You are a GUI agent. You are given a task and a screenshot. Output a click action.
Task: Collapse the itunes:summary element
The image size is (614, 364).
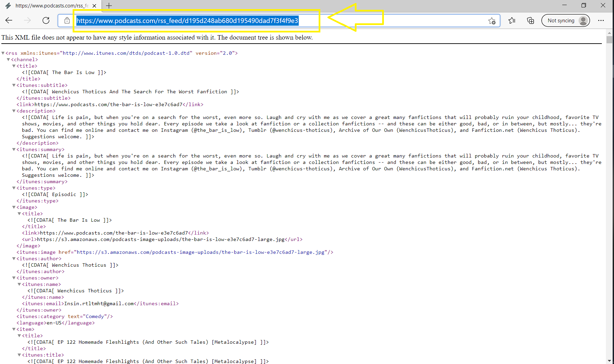[14, 149]
